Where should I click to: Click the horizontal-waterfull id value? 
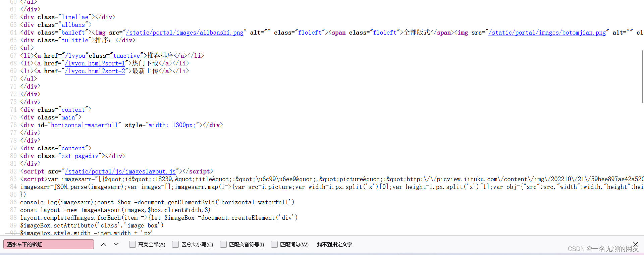[x=85, y=125]
